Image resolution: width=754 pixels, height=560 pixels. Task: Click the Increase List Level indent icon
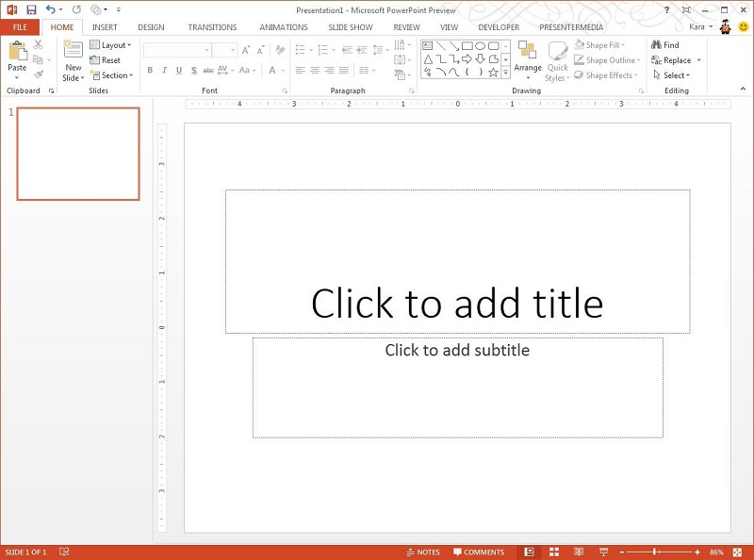tap(362, 50)
